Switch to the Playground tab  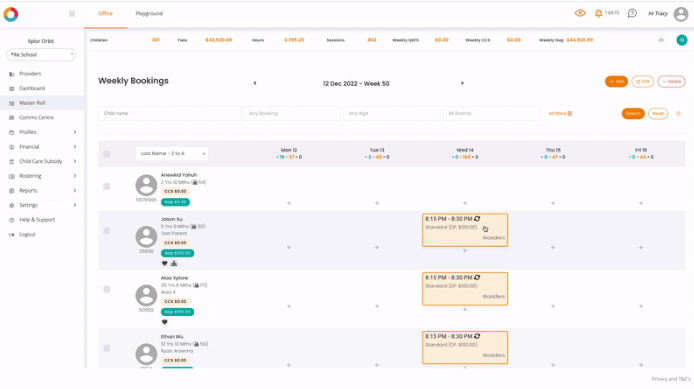click(149, 13)
